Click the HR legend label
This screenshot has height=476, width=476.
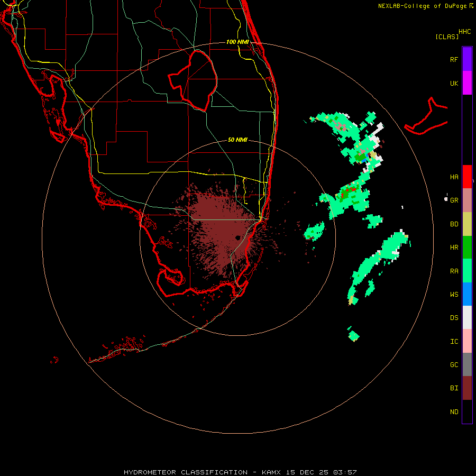tap(454, 248)
